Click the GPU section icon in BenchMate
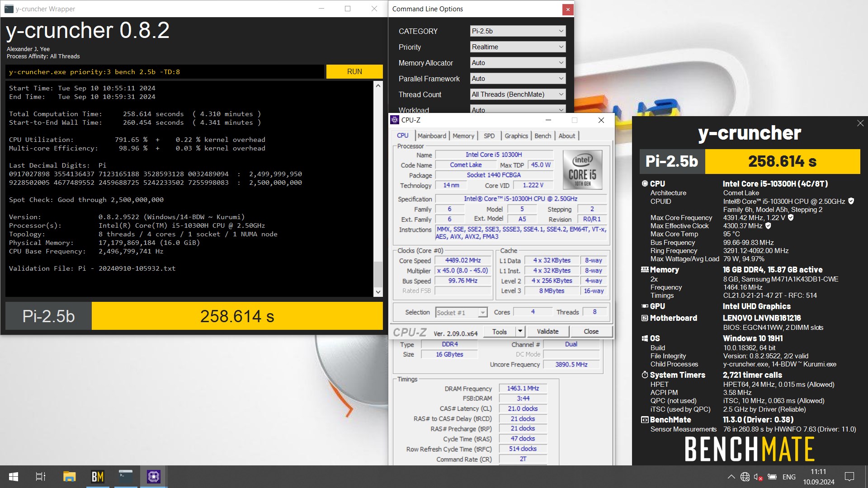 point(645,306)
